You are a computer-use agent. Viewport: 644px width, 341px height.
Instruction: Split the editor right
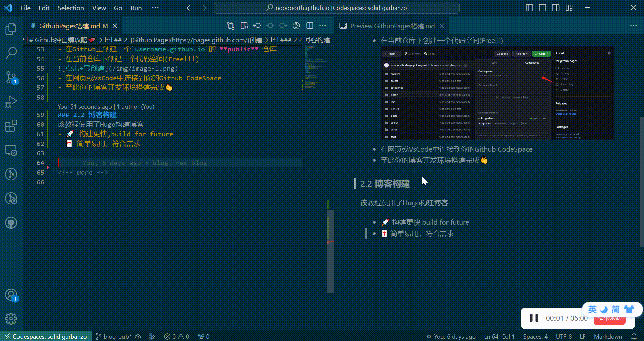310,26
